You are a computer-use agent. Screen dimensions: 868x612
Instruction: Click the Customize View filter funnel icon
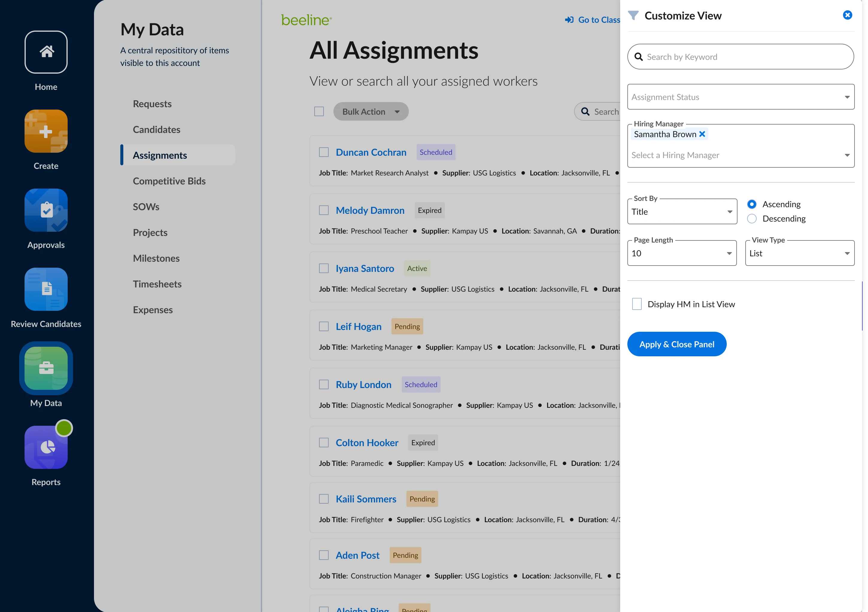click(x=633, y=16)
